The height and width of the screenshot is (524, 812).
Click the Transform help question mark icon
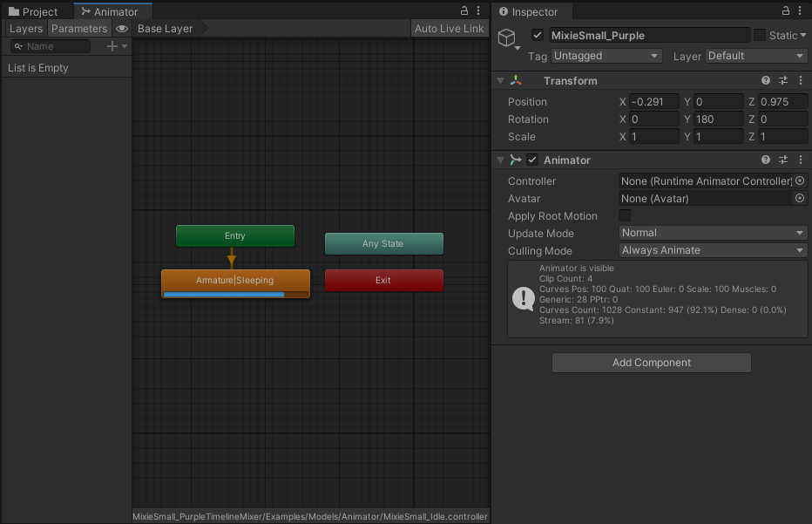coord(765,80)
